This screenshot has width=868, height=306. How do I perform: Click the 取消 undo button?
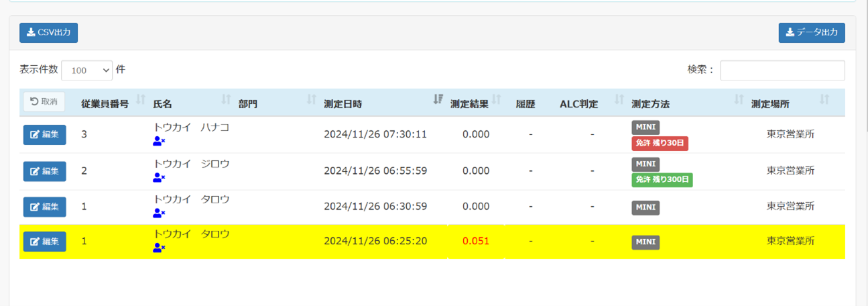(x=44, y=102)
